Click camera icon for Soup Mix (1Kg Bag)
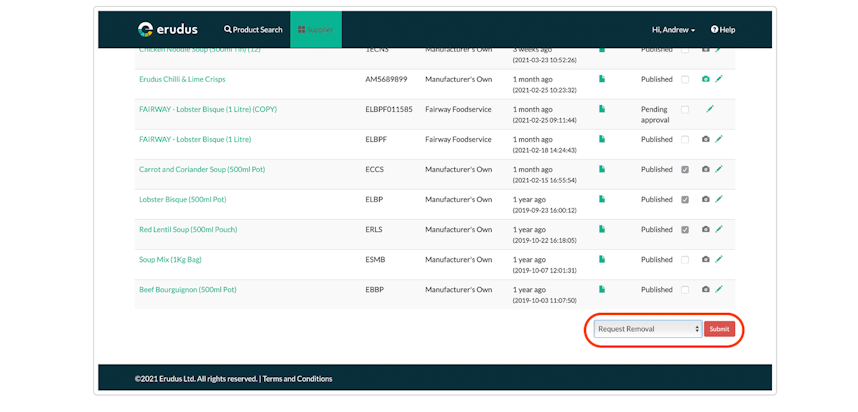 coord(706,260)
